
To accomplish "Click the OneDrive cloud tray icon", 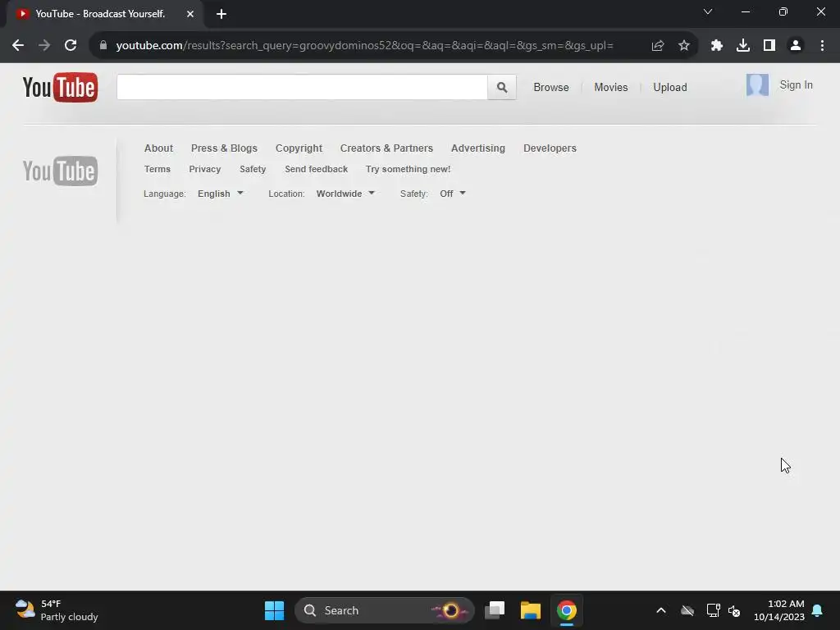I will 687,610.
